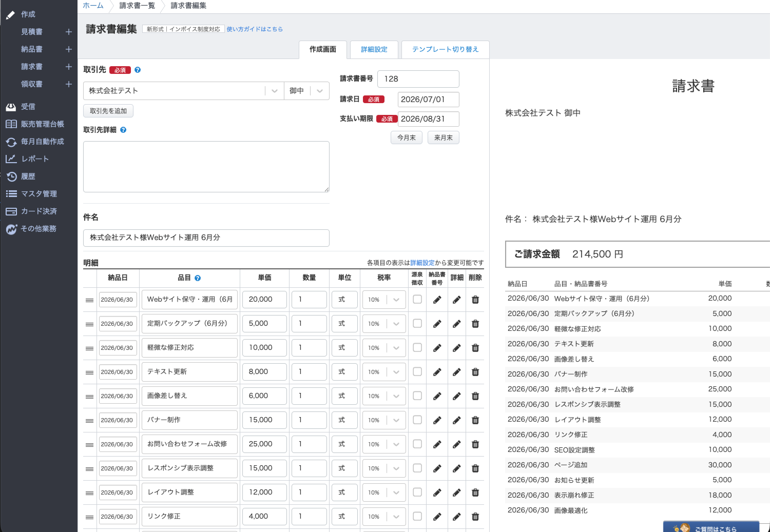Delete the Webサイト保守・運用 row via trash icon

[x=475, y=300]
